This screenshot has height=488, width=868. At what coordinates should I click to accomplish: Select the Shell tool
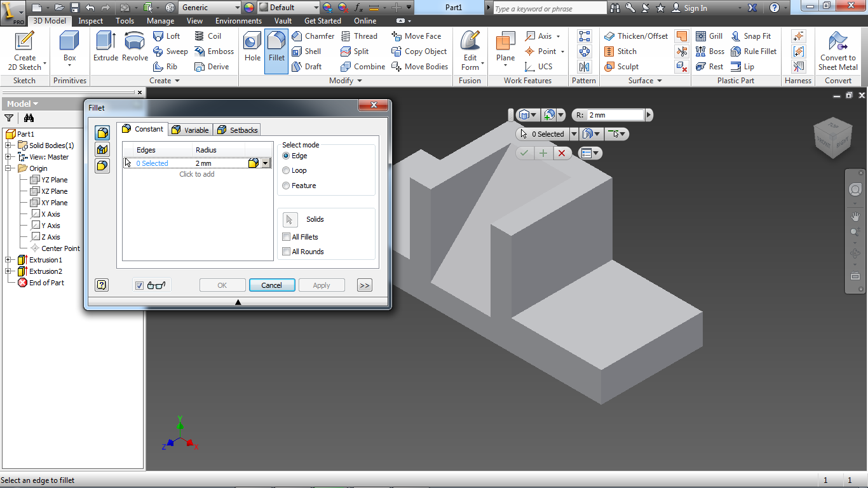pos(306,51)
